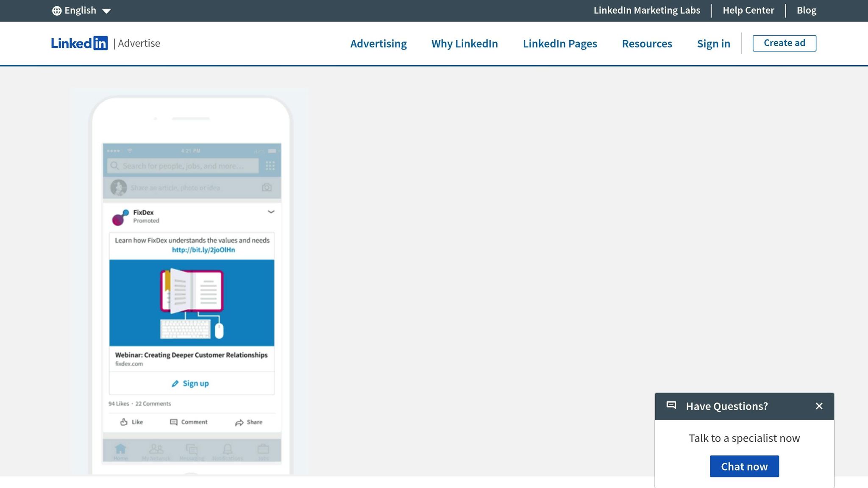This screenshot has width=868, height=488.
Task: Click the globe icon next to English
Action: tap(56, 10)
